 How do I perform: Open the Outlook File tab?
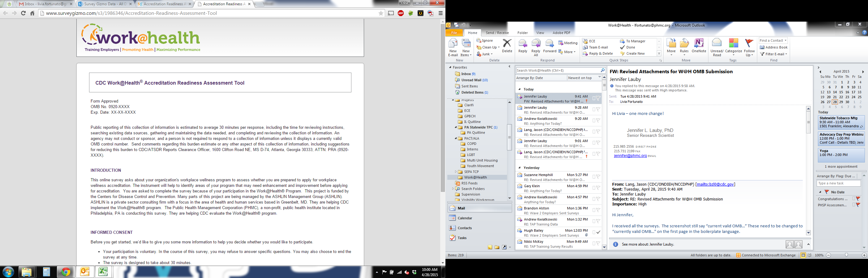[454, 33]
